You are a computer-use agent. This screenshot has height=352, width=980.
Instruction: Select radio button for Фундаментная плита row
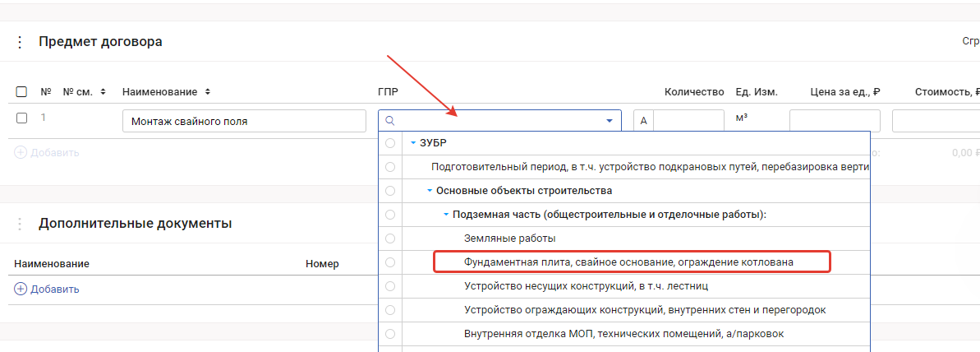(390, 262)
